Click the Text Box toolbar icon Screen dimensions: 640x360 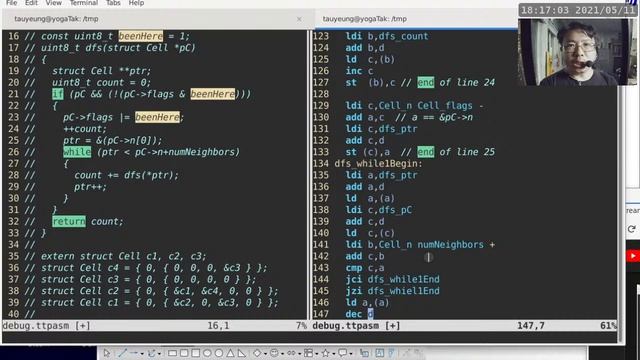click(x=380, y=353)
